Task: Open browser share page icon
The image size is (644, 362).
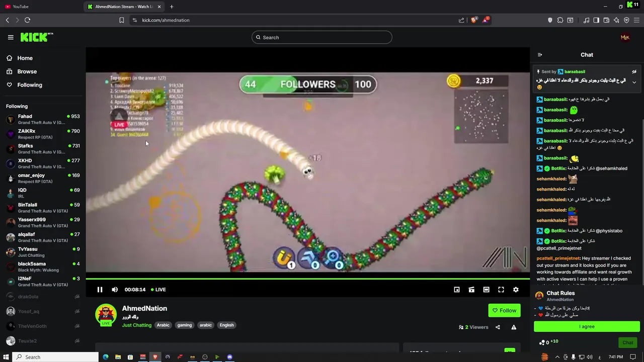Action: [461, 20]
